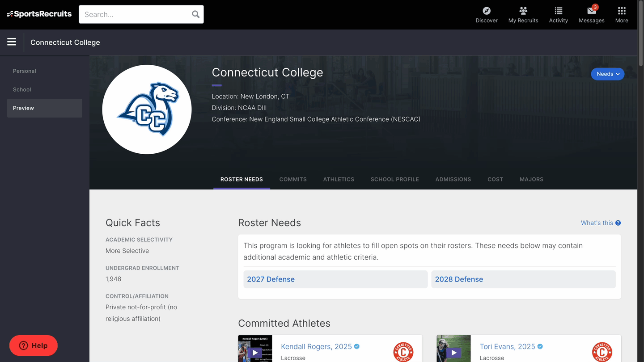
Task: Click the search magnifier icon
Action: [x=195, y=14]
